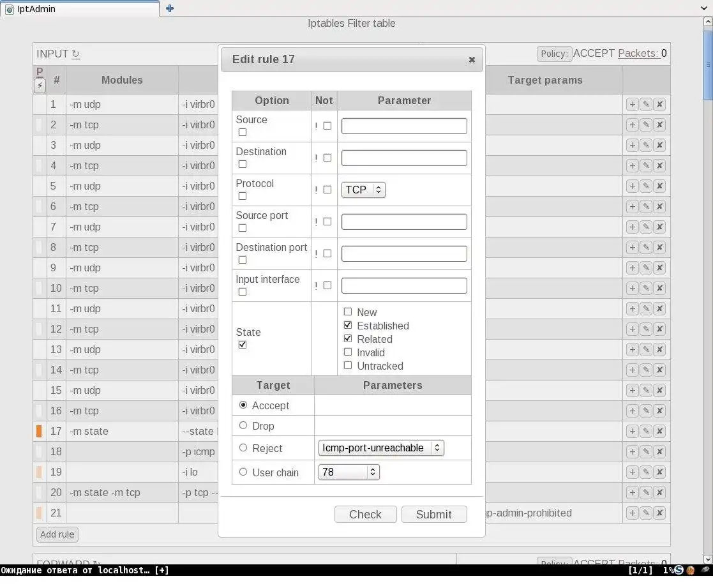Select the Reject target radio
713x588 pixels.
click(243, 448)
